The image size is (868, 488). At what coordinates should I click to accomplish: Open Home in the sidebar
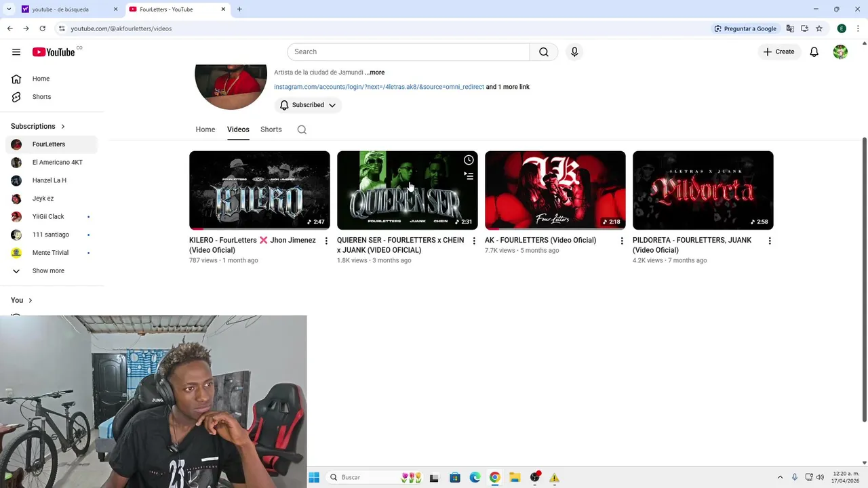[52, 79]
